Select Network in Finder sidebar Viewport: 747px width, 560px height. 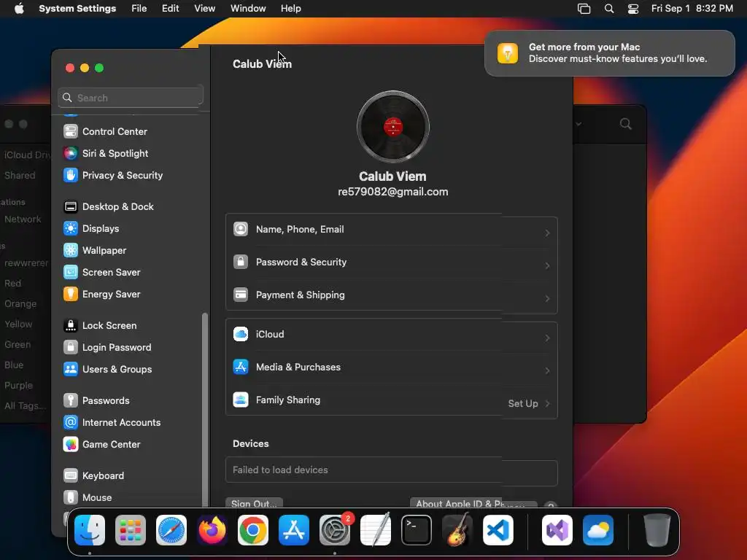[23, 219]
